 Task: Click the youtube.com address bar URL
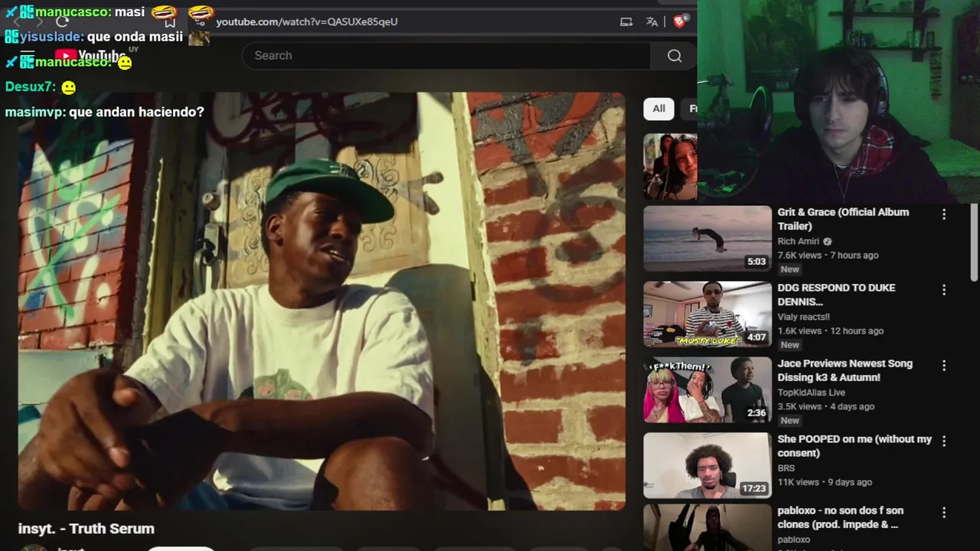pyautogui.click(x=306, y=21)
